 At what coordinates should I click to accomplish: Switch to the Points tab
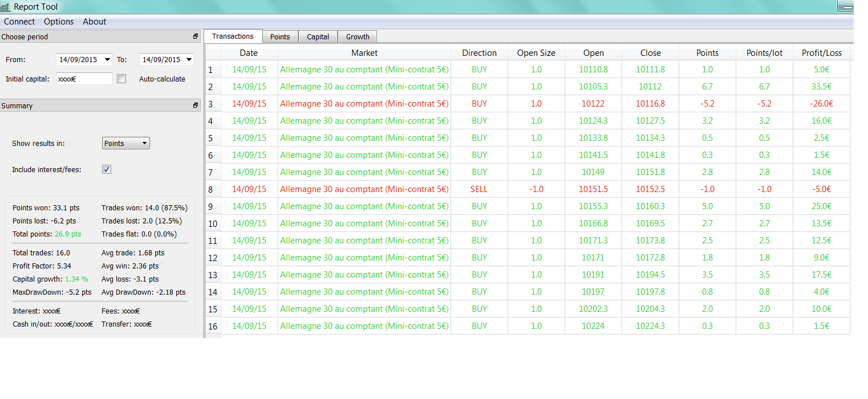[280, 37]
